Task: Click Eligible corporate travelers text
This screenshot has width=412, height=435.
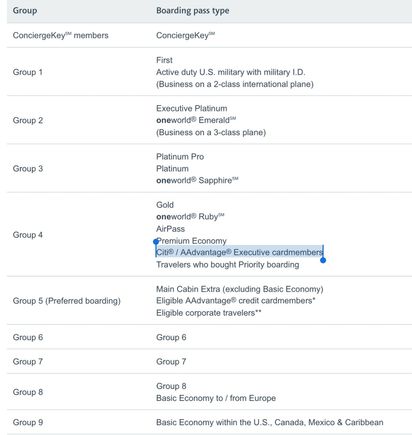Action: 209,313
